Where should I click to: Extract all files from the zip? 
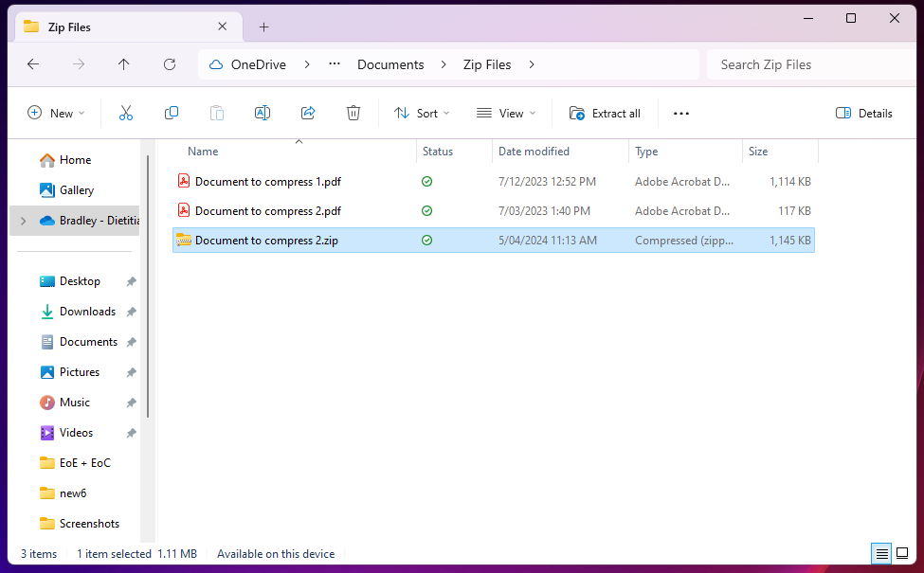tap(605, 113)
